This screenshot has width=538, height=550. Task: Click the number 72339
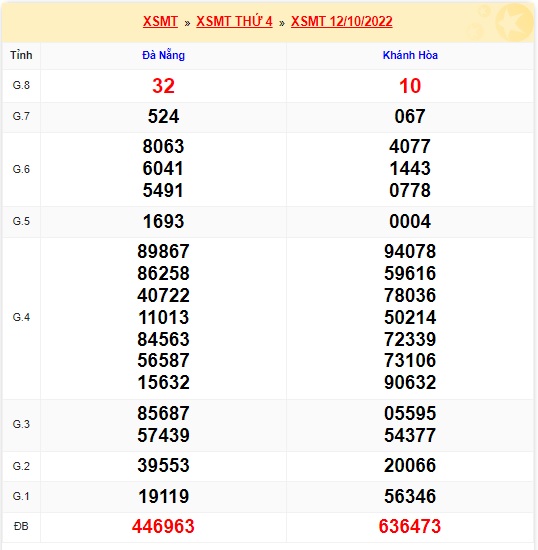coord(410,340)
